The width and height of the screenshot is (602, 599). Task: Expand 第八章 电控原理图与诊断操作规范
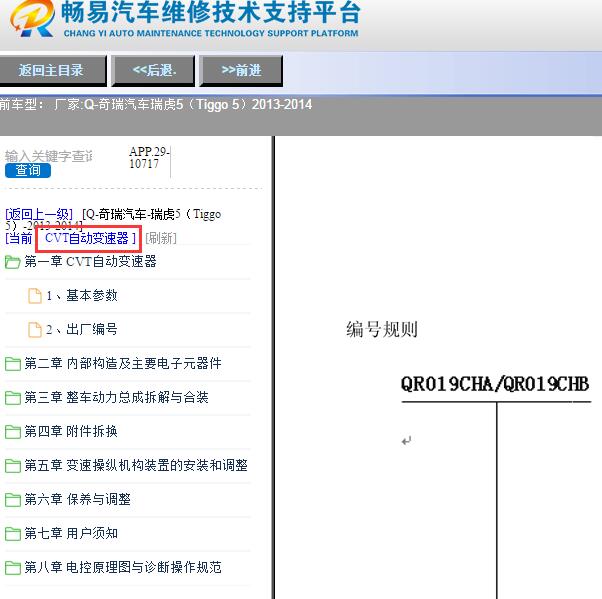click(x=123, y=567)
